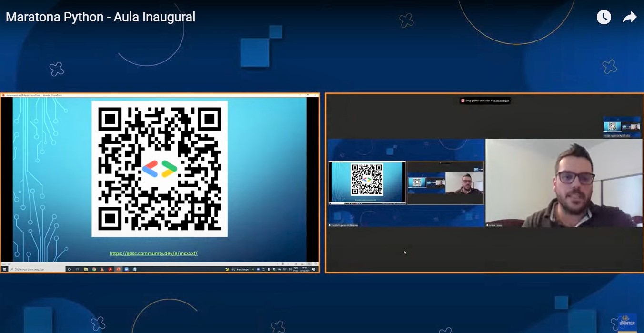Click the Share arrow icon
The height and width of the screenshot is (333, 644).
tap(629, 18)
